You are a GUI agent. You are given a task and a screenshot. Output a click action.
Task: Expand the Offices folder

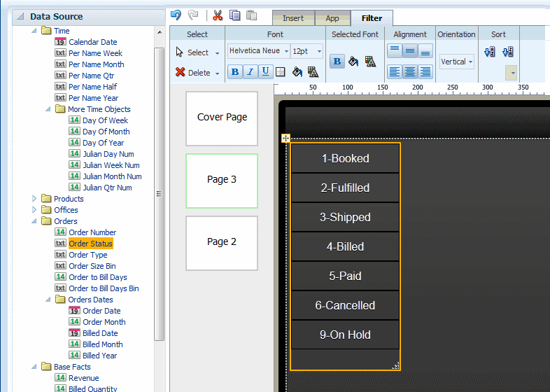tap(34, 210)
